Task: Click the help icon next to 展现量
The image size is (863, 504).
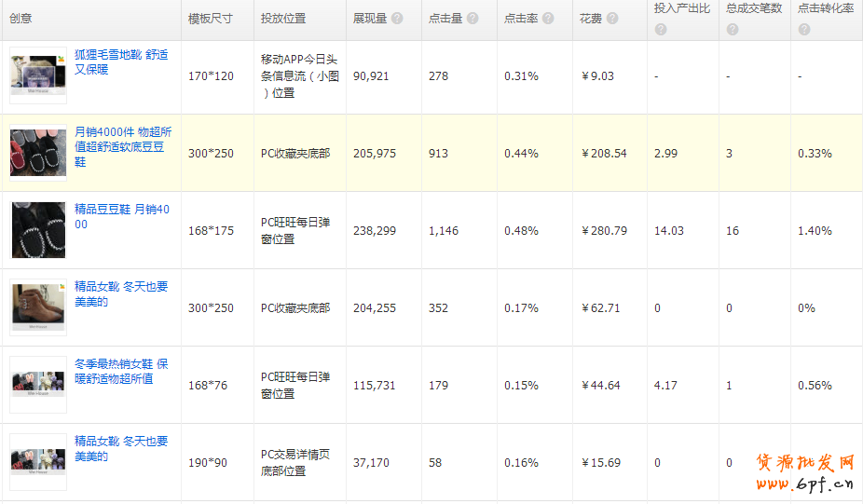Action: click(397, 19)
